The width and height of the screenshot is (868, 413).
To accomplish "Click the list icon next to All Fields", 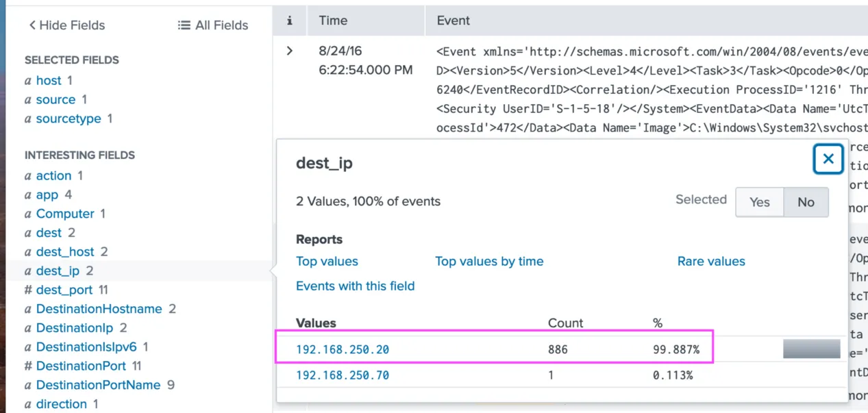I will (184, 25).
